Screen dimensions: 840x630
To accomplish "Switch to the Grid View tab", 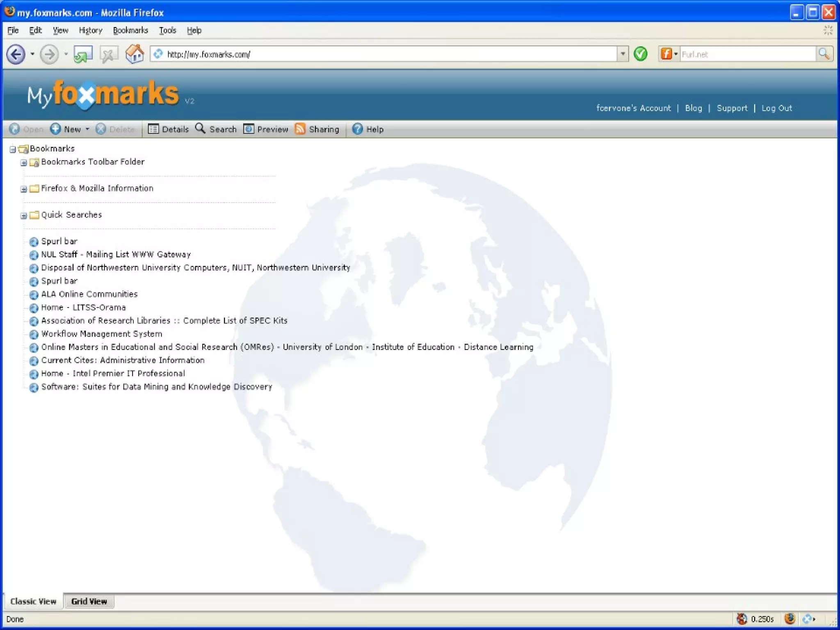I will pos(89,601).
